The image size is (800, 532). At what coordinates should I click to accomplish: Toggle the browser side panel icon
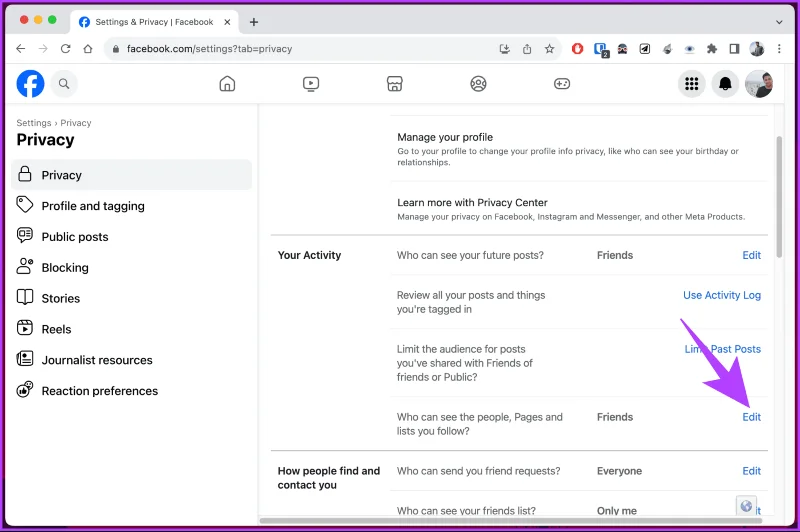[x=734, y=49]
